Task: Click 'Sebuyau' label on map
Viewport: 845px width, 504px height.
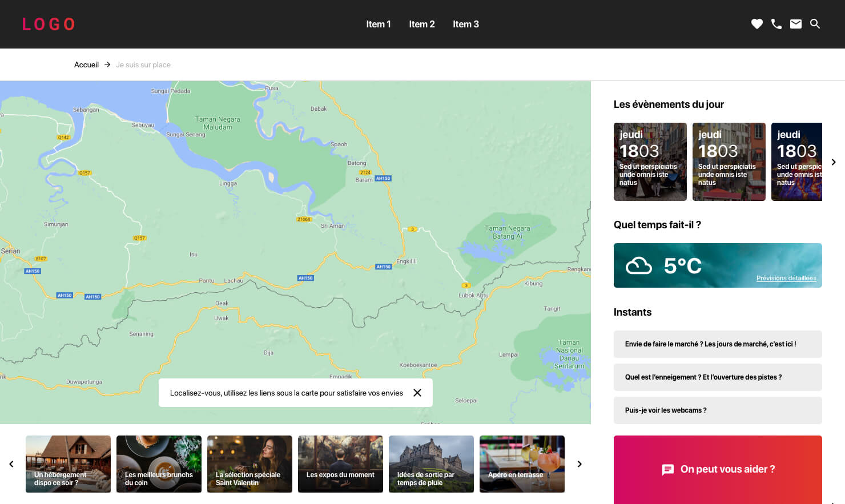Action: point(143,125)
